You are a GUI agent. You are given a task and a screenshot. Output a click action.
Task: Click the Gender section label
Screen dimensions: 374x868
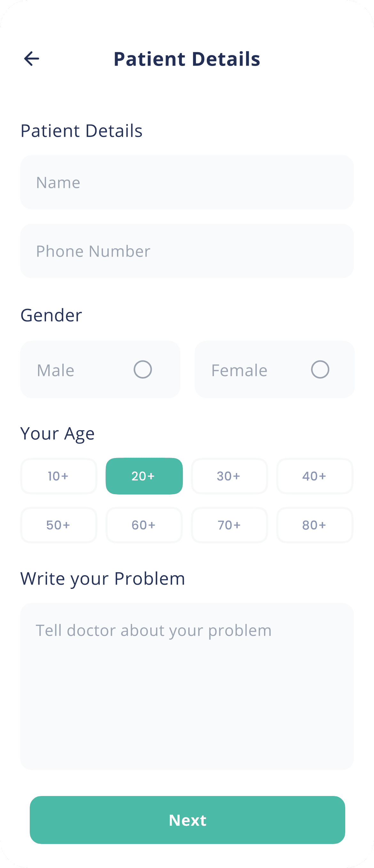pyautogui.click(x=51, y=315)
